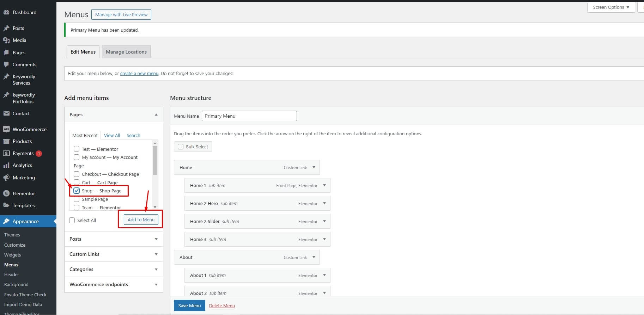This screenshot has width=644, height=315.
Task: Expand the Home menu item options
Action: pos(314,167)
